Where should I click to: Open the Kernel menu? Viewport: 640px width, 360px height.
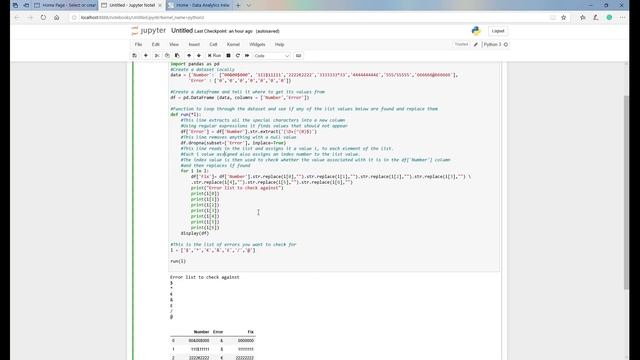(233, 44)
